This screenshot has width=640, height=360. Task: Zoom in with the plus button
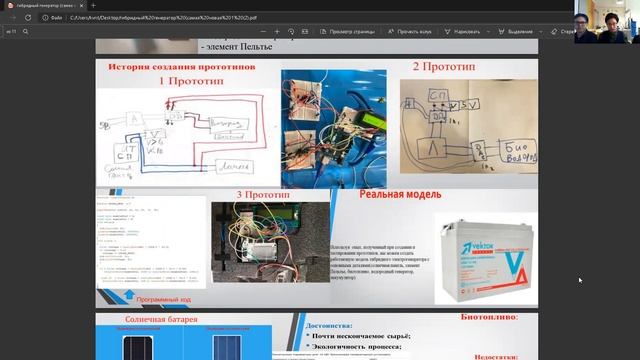[277, 31]
